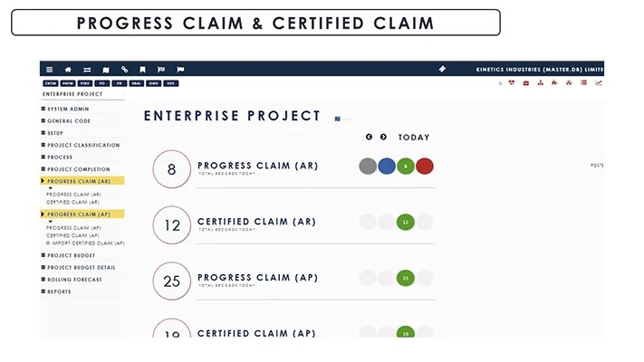The width and height of the screenshot is (644, 362).
Task: Open the link chain icon in top bar
Action: click(124, 69)
